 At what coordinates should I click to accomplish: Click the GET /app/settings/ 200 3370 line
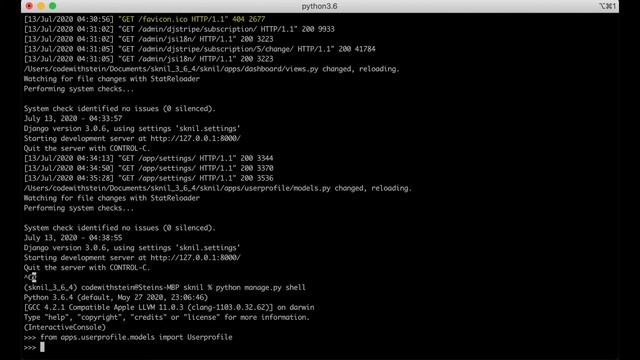click(149, 168)
